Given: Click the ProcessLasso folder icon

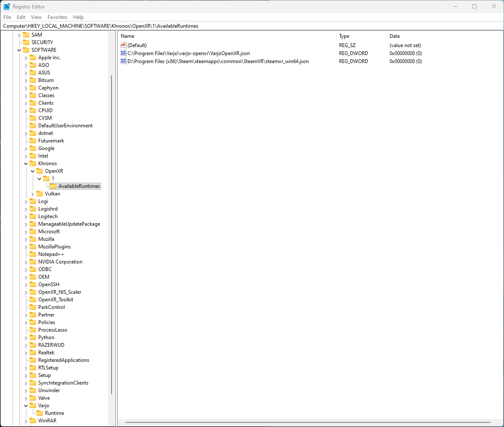Looking at the screenshot, I should (33, 330).
